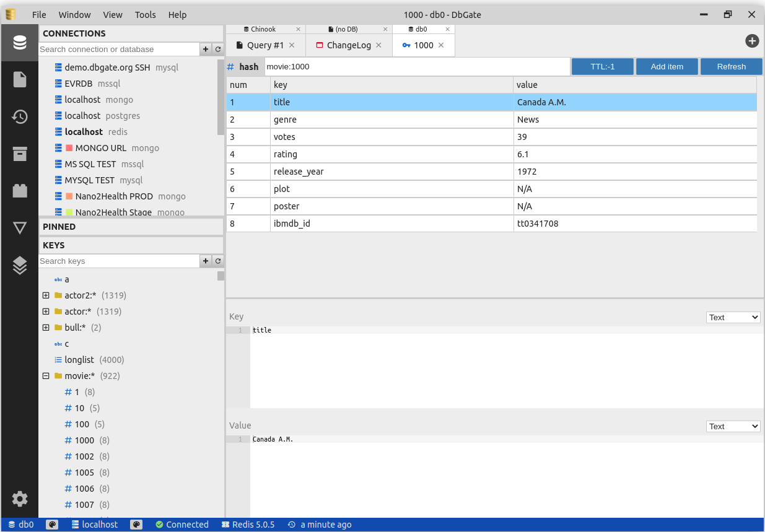Click the Redis 5.0.5 server version status
The height and width of the screenshot is (532, 765).
click(248, 525)
